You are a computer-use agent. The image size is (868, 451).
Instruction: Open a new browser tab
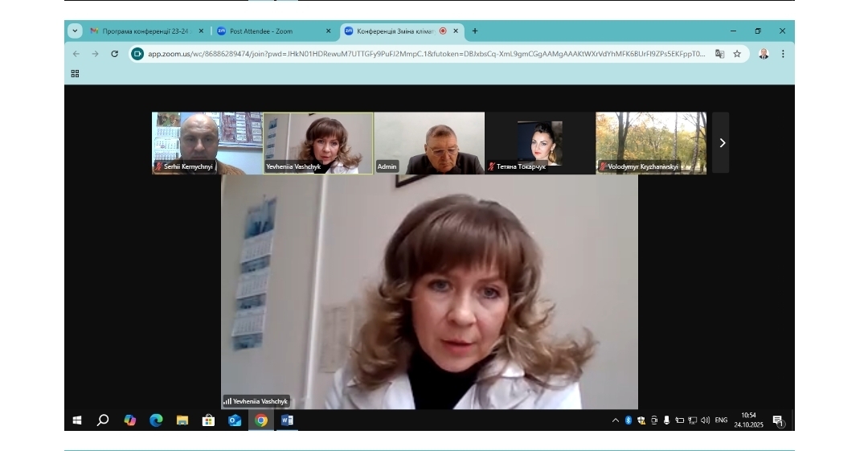475,31
